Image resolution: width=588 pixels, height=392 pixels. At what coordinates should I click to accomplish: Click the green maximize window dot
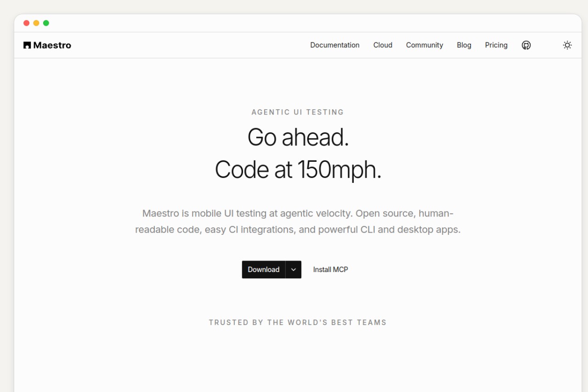pos(46,23)
